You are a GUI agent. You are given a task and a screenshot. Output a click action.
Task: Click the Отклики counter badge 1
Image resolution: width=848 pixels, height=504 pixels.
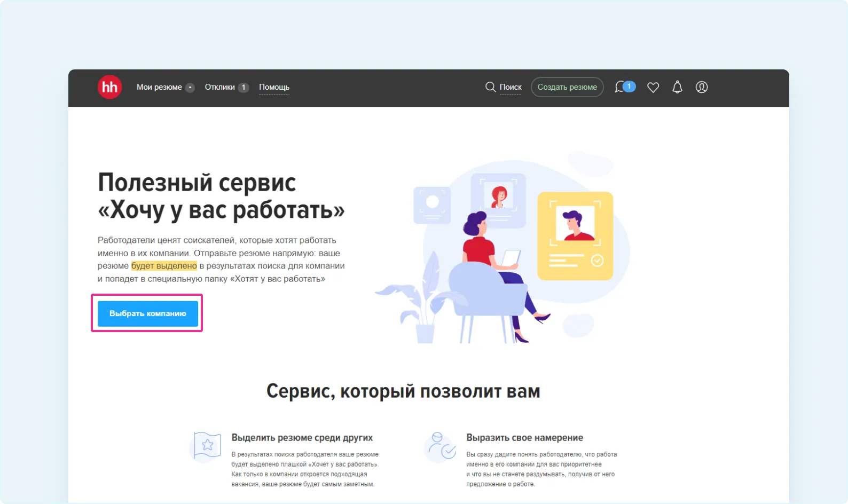click(243, 88)
